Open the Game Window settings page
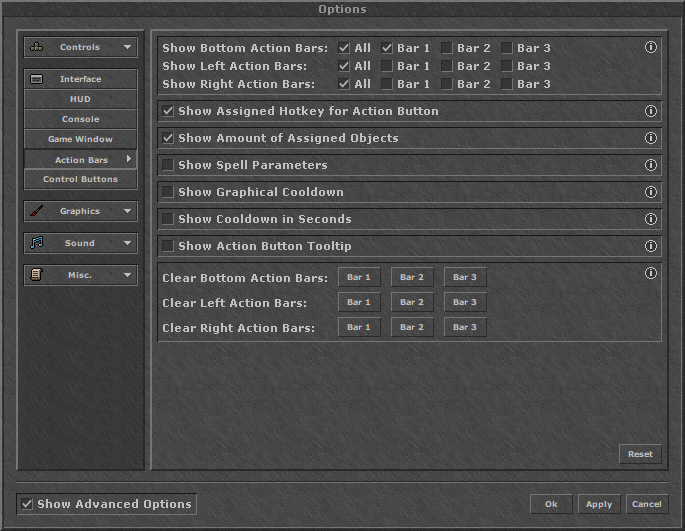685x531 pixels. point(80,139)
